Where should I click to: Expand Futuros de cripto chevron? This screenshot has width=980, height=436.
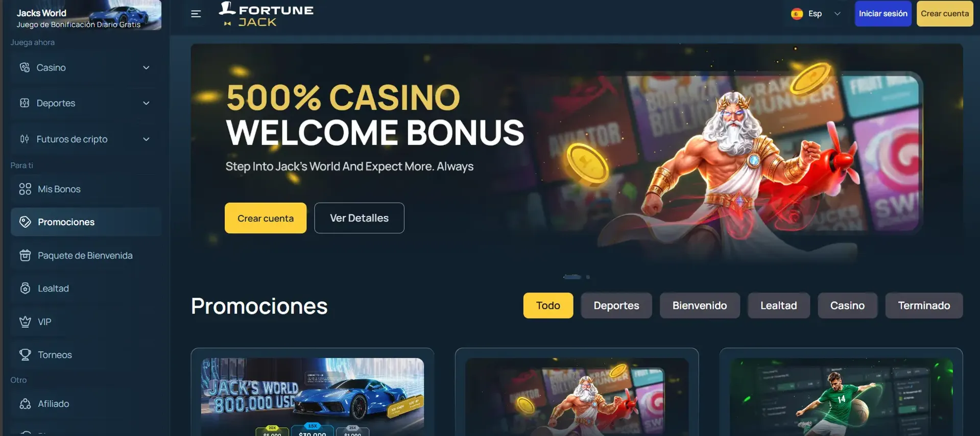pyautogui.click(x=146, y=139)
